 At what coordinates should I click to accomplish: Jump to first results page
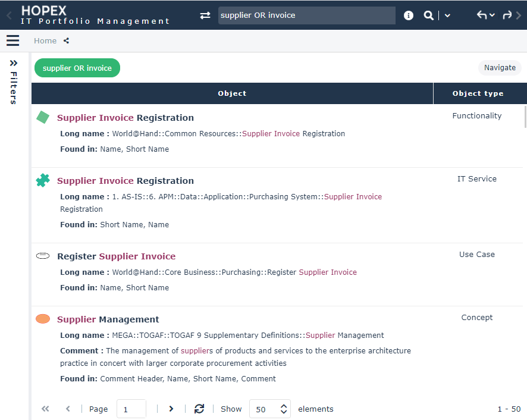pyautogui.click(x=45, y=409)
